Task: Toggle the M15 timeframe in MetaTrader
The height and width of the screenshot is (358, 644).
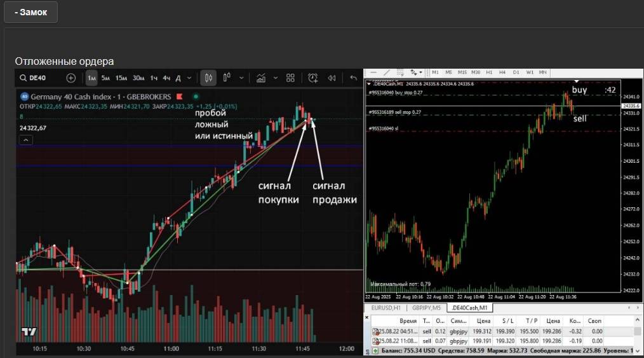Action: coord(462,72)
